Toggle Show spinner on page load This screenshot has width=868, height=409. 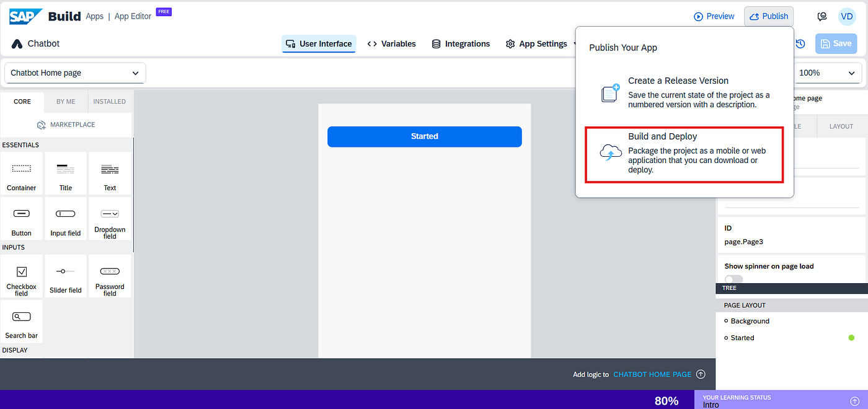[733, 279]
